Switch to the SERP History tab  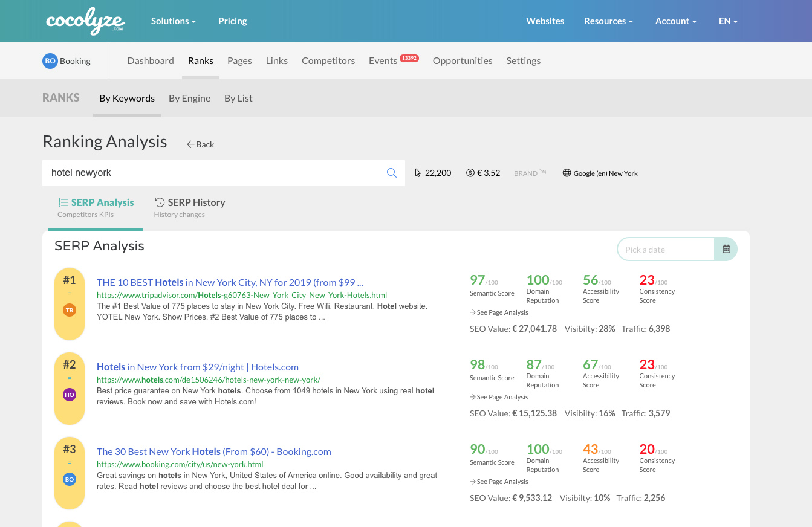click(190, 207)
